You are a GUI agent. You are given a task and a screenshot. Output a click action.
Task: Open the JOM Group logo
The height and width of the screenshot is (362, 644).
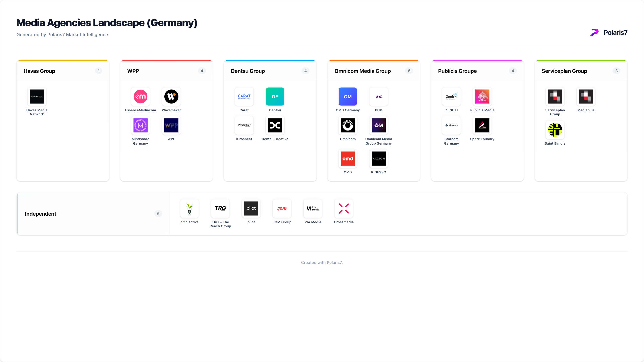[282, 208]
